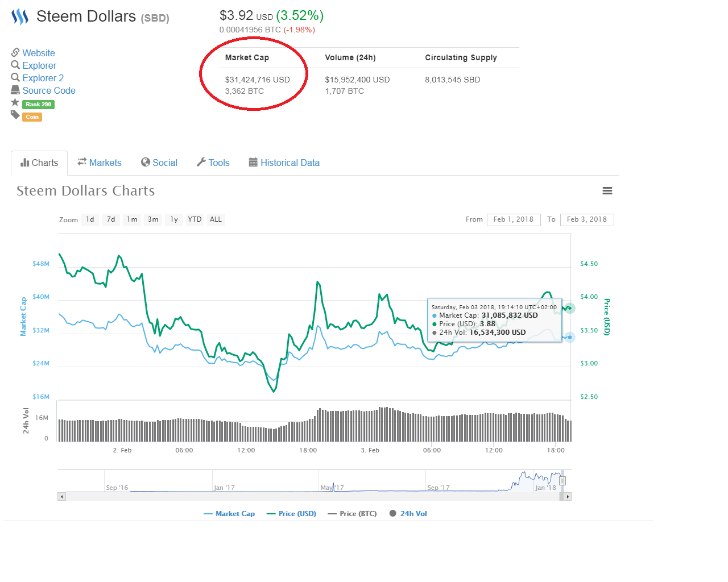Click the From date field
728x582 pixels.
[514, 219]
